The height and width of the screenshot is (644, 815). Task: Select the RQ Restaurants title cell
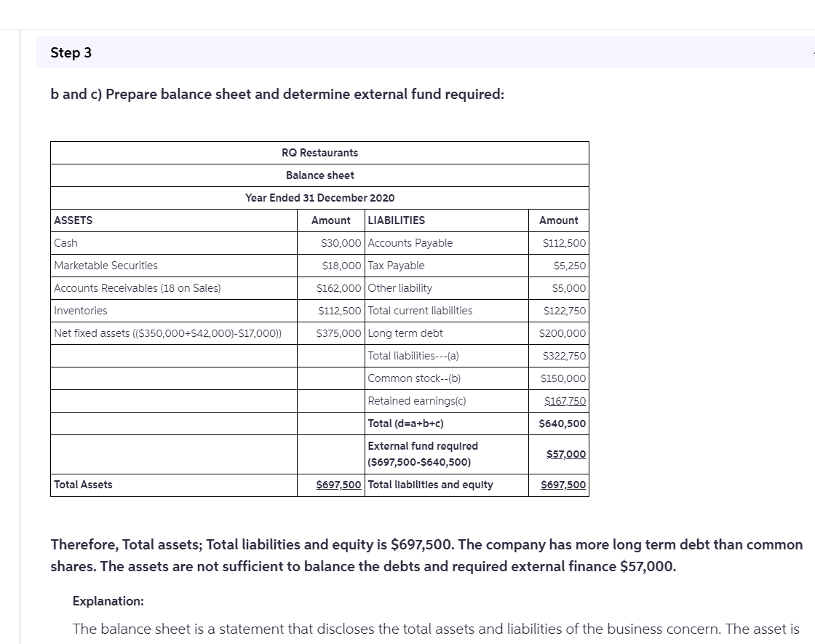[x=319, y=152]
